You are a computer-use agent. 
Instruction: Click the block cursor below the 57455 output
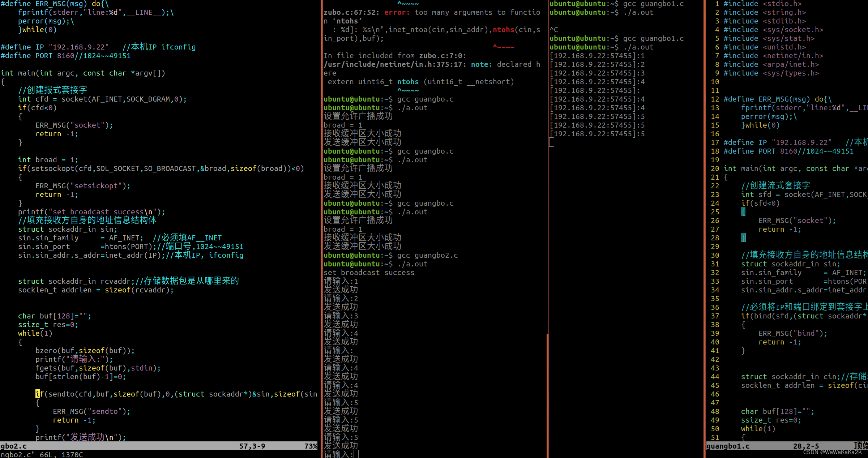pos(552,142)
